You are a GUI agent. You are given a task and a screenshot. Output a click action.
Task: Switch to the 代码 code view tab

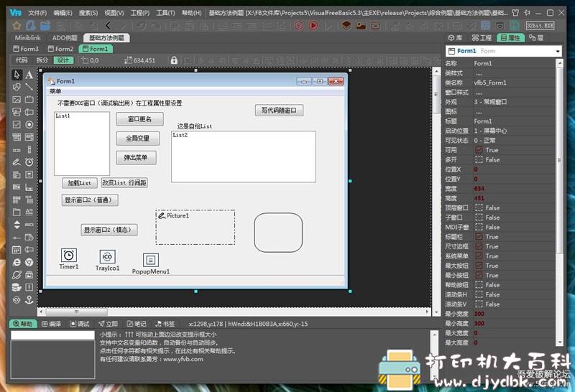(x=22, y=60)
